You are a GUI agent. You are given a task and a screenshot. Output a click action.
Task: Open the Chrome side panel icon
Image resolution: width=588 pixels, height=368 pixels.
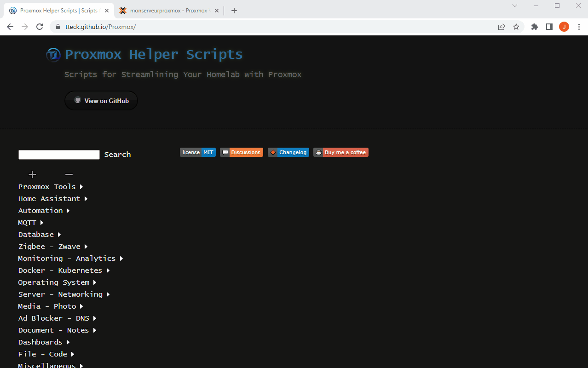point(549,27)
